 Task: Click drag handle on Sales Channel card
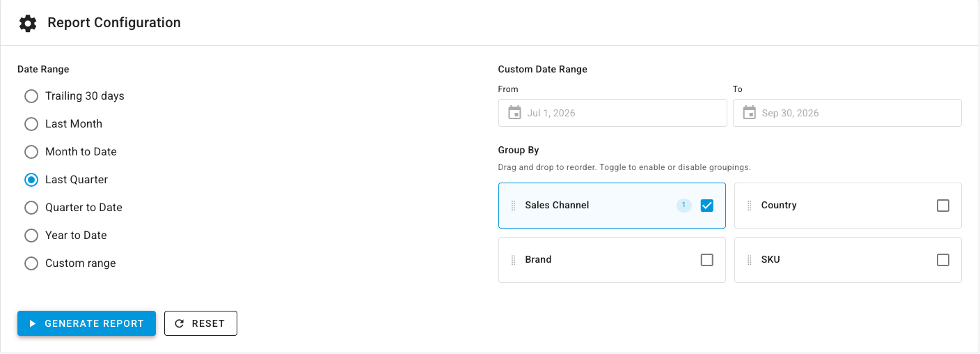click(x=514, y=206)
